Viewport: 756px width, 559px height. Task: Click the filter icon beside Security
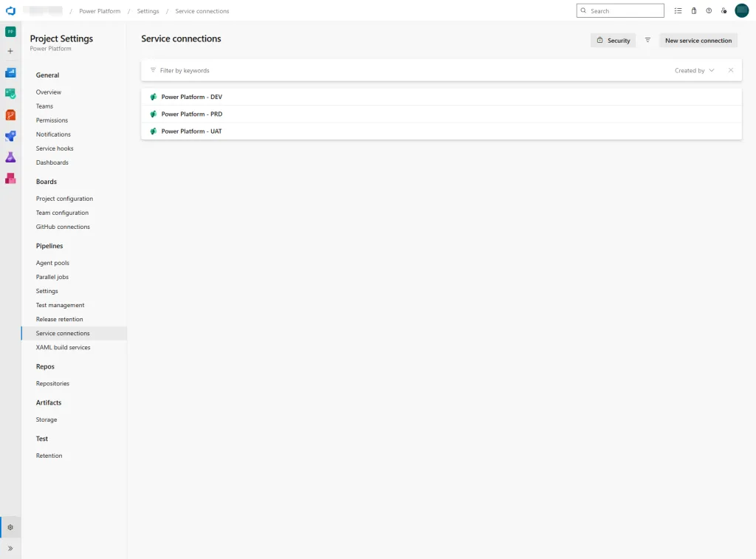pos(647,41)
